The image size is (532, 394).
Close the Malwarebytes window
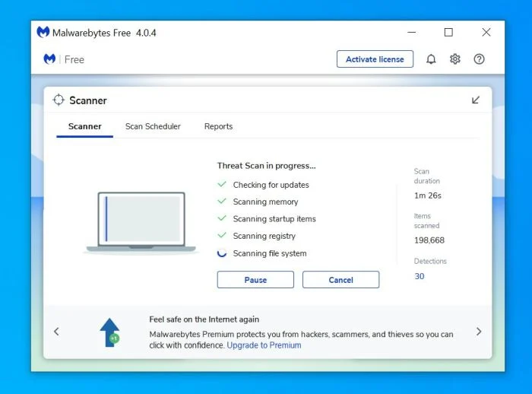pos(486,32)
